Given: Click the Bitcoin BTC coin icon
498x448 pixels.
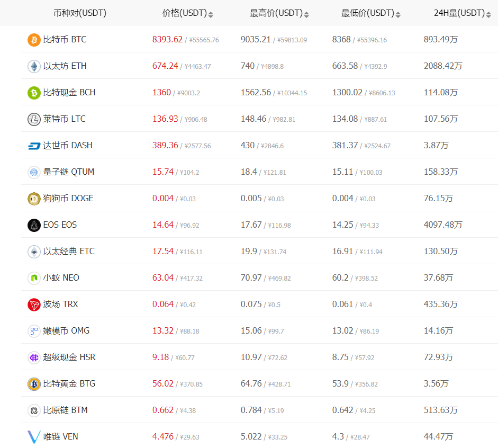Looking at the screenshot, I should (34, 40).
